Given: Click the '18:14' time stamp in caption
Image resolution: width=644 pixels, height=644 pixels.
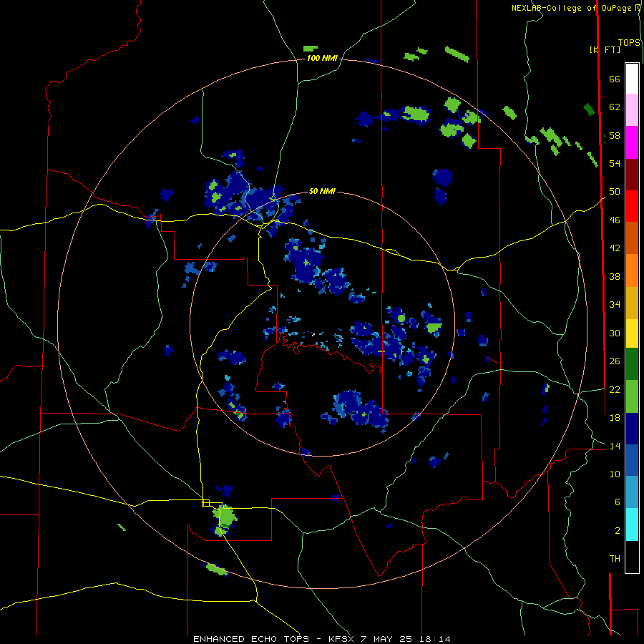Looking at the screenshot, I should [435, 639].
